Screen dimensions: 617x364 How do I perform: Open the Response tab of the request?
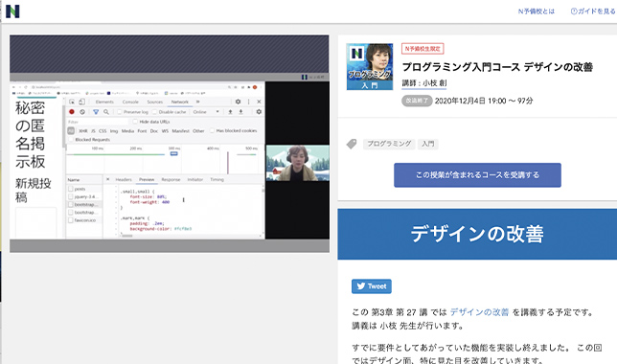[171, 179]
